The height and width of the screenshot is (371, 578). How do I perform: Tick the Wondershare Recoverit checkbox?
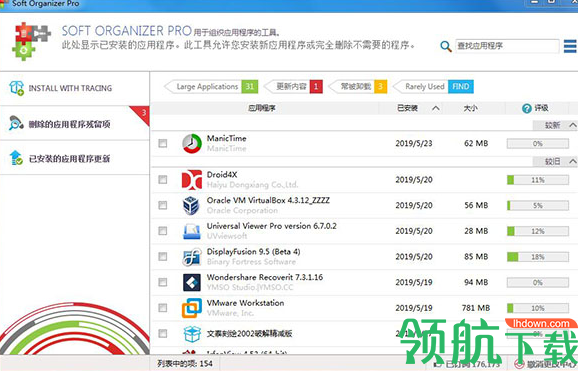click(163, 282)
